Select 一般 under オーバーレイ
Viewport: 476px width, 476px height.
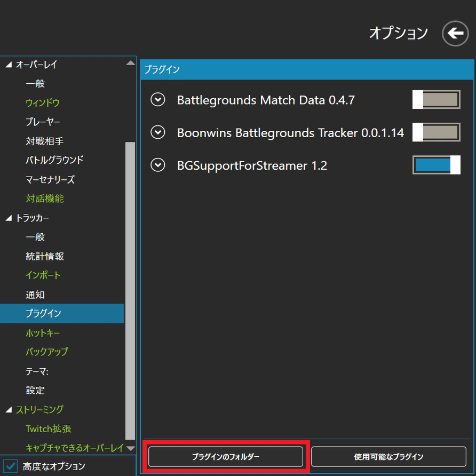coord(35,83)
